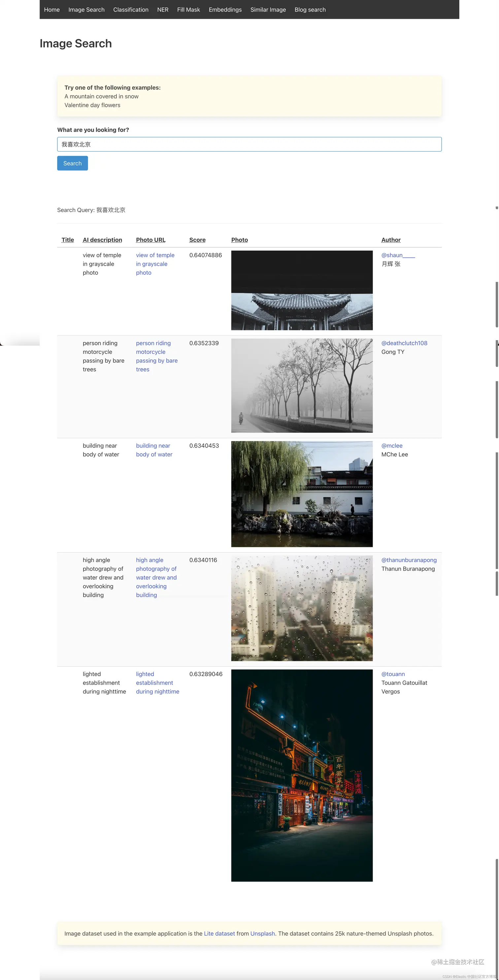Click the Photo column header
Screen dimensions: 499x980
240,240
